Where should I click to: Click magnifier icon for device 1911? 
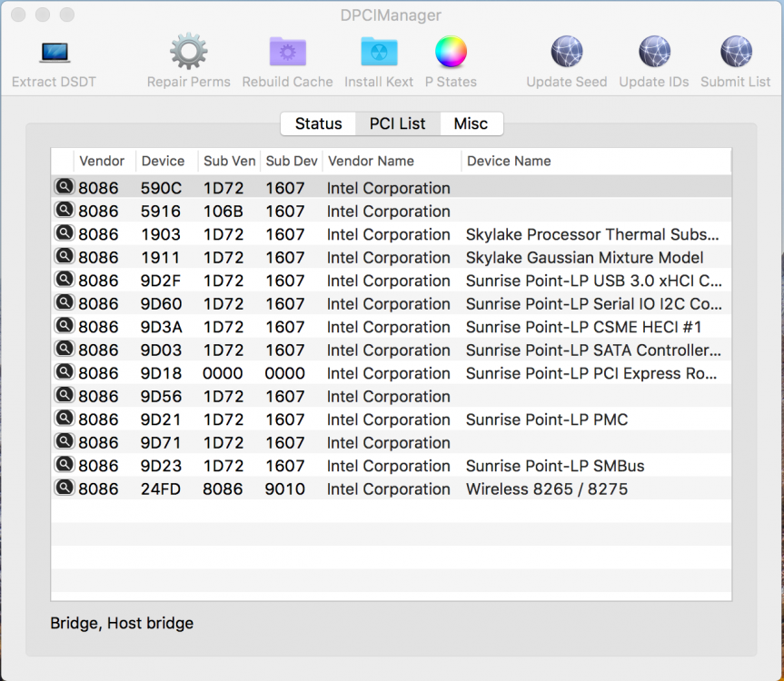(x=65, y=256)
